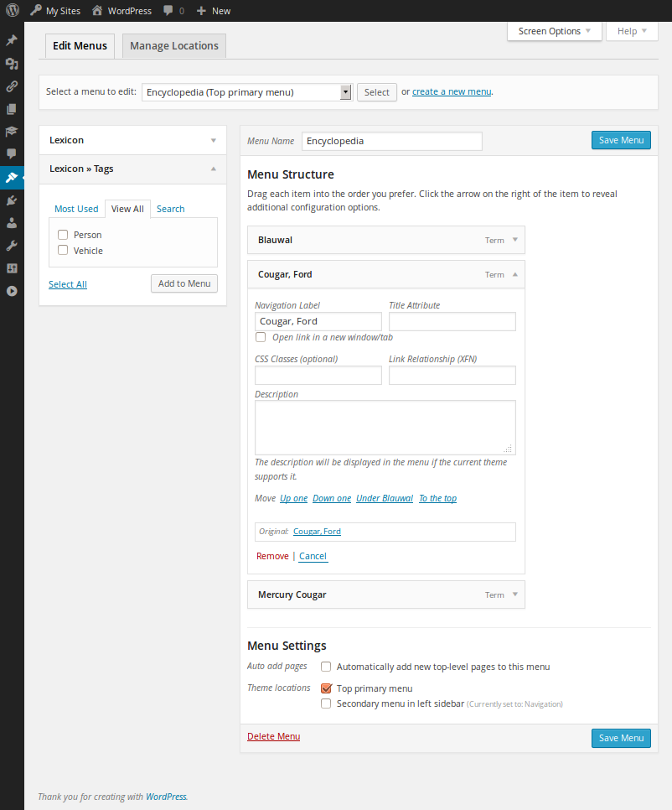Enable automatically add new top-level pages

(326, 667)
